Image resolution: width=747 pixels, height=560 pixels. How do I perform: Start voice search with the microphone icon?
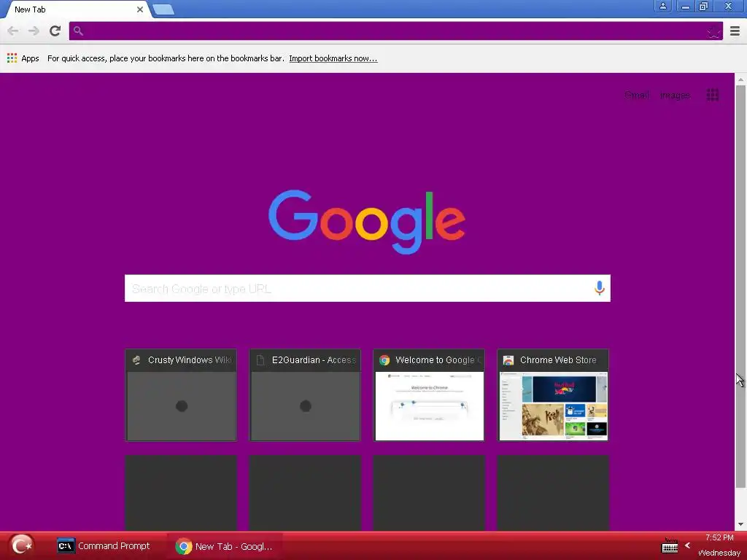600,288
